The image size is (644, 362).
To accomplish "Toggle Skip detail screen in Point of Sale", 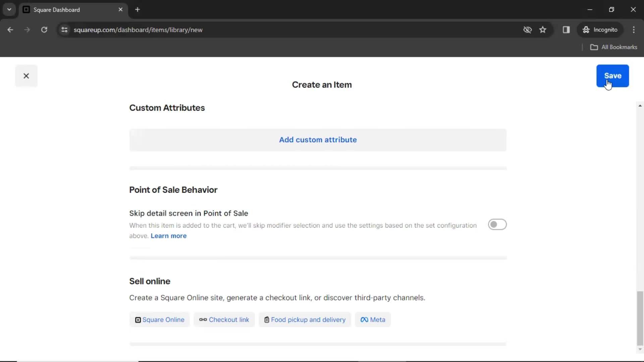I will [x=497, y=224].
